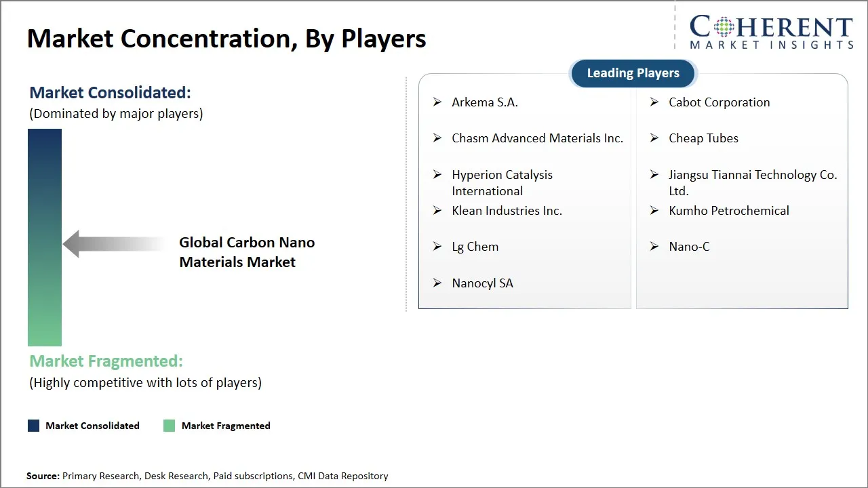
Task: Select the arrow bullet beside Arkema S.A.
Action: pos(437,102)
